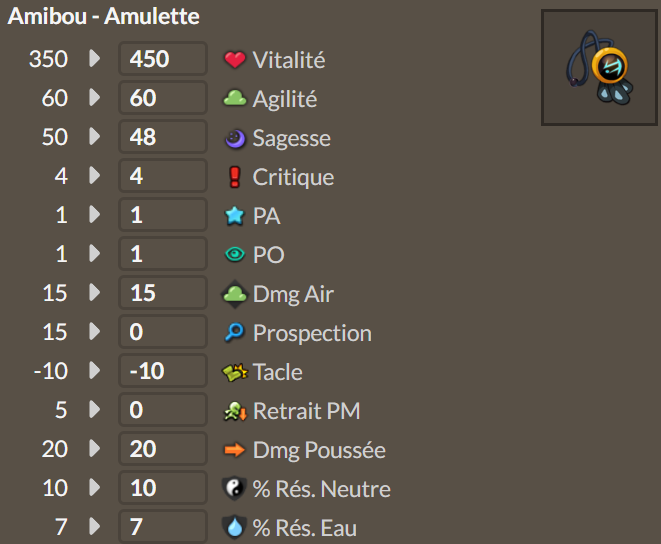Click the Amibou amulet item thumbnail
Screen dimensions: 661x544
(599, 67)
